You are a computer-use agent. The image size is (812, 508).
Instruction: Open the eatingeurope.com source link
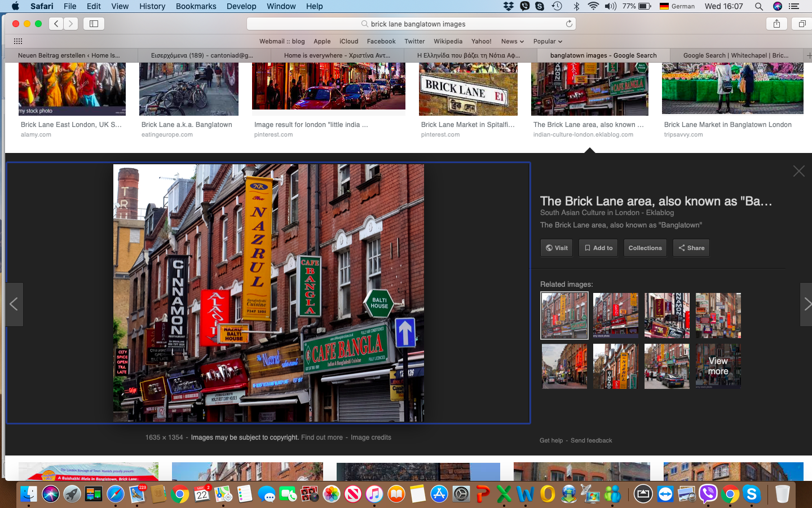coord(167,135)
